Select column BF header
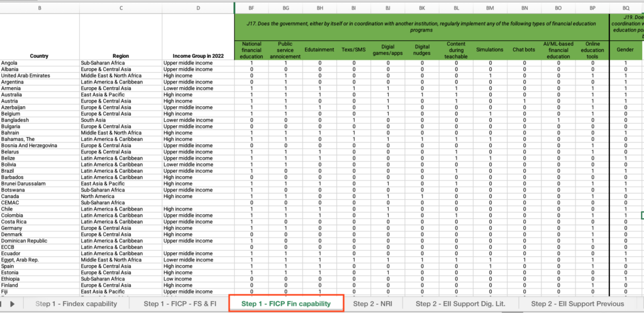 (x=252, y=8)
